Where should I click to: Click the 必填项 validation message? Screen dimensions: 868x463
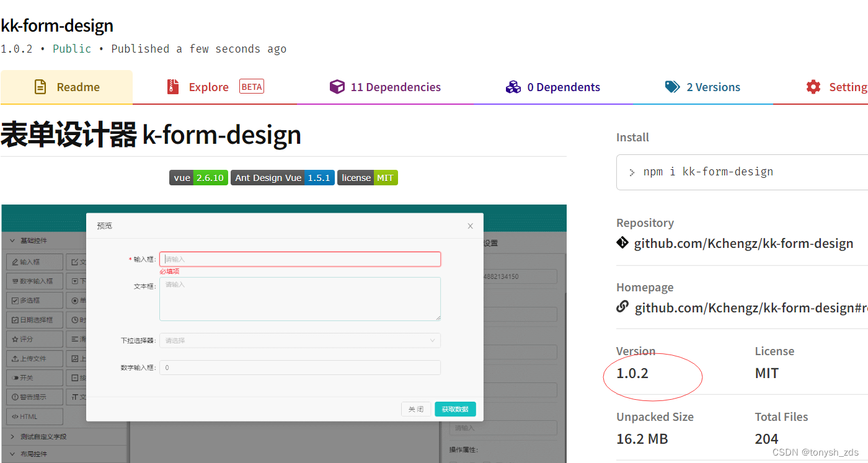[169, 271]
